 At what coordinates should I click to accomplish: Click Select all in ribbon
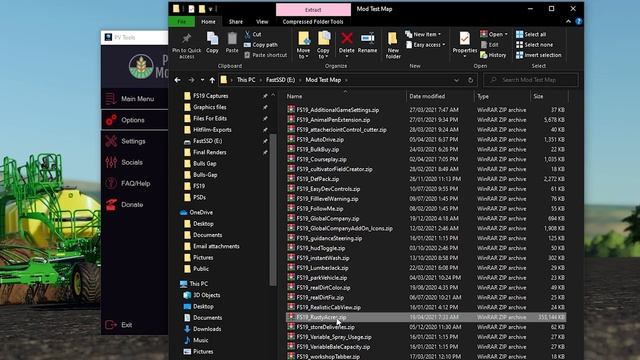click(x=531, y=34)
